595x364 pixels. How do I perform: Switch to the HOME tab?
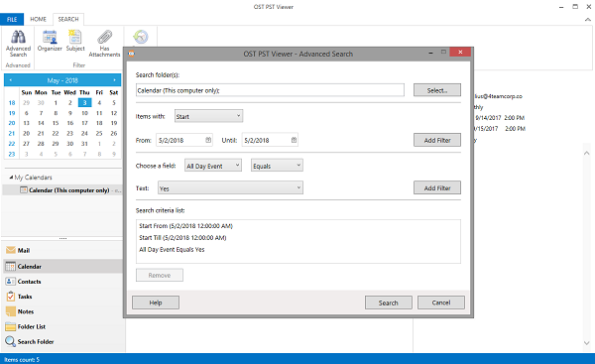click(38, 20)
